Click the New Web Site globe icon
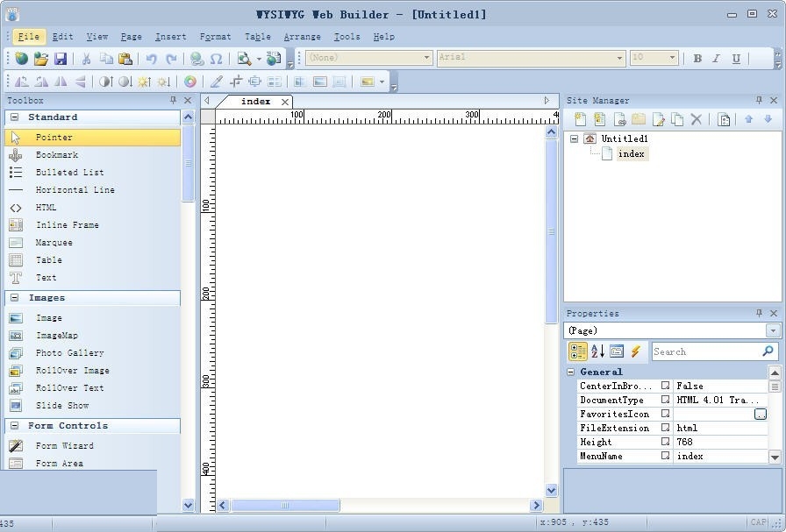786x532 pixels. (x=22, y=59)
